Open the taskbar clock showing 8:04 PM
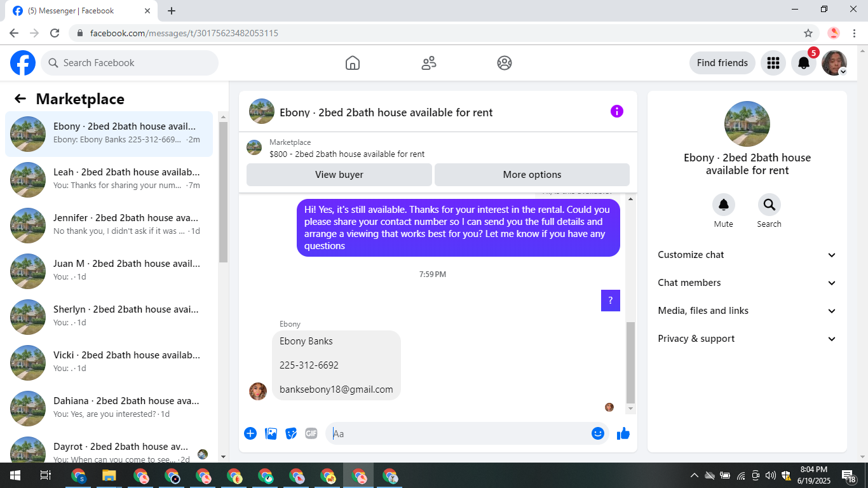Viewport: 868px width, 488px height. (813, 475)
